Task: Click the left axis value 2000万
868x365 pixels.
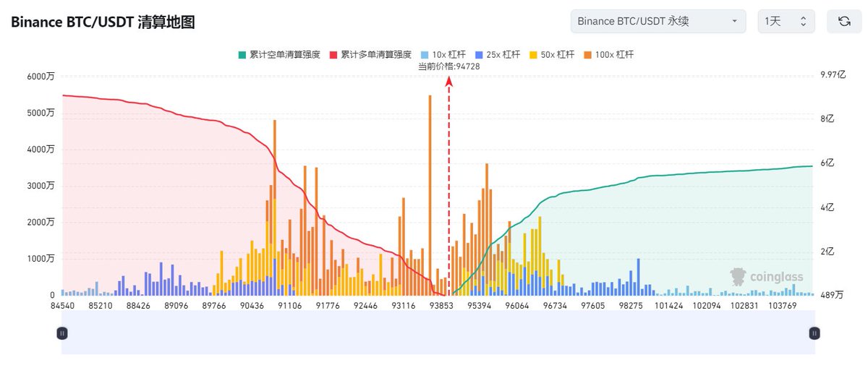Action: pyautogui.click(x=41, y=222)
